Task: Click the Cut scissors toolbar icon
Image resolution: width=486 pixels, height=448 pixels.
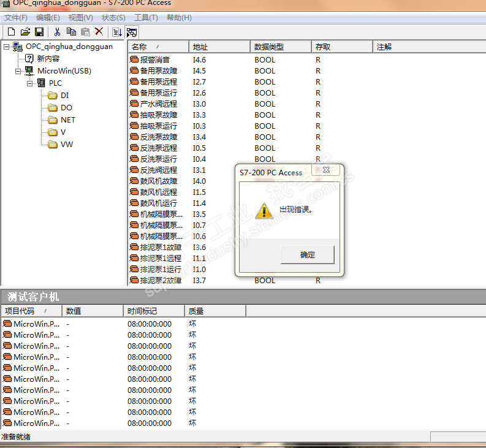Action: (57, 32)
